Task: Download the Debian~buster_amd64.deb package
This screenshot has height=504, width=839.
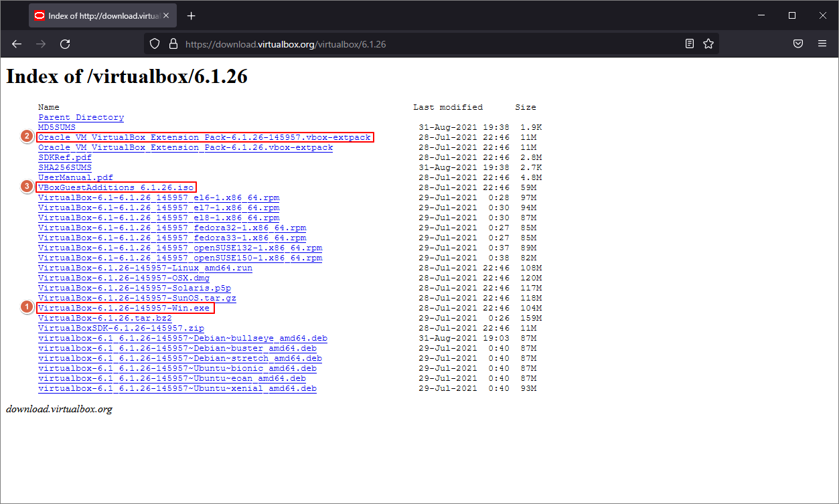Action: (177, 348)
